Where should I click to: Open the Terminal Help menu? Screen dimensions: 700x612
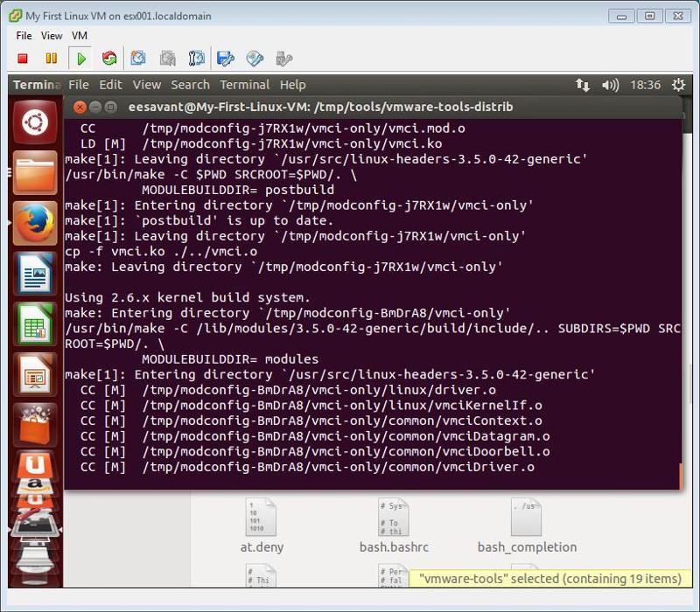pos(293,85)
